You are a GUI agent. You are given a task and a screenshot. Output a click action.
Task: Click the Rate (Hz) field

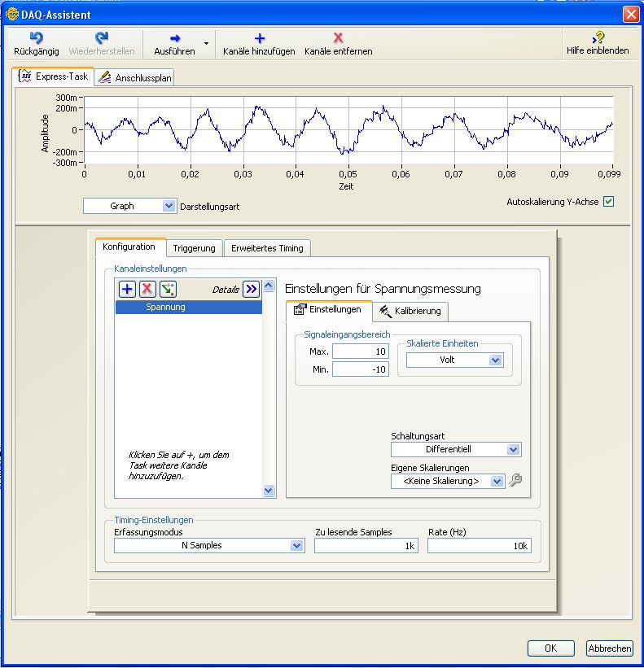tap(480, 546)
